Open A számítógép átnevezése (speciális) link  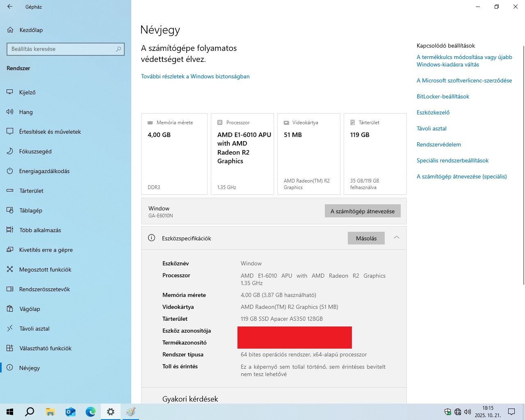(462, 176)
